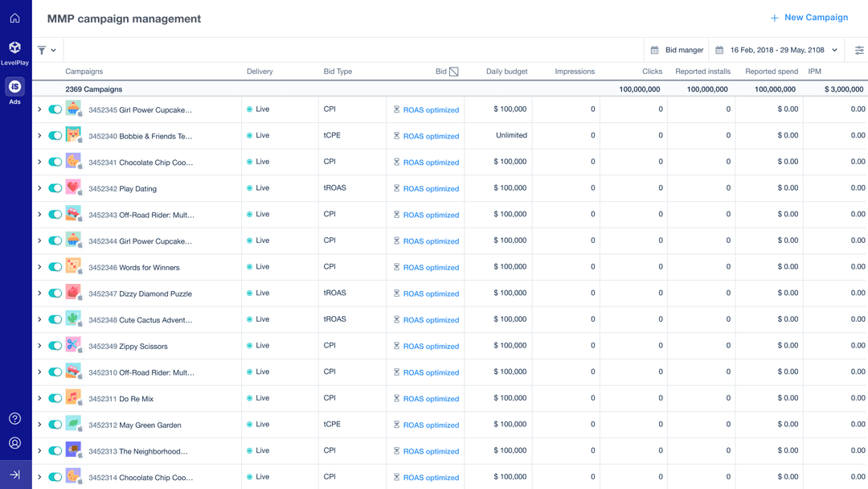Open the filter dropdown
The height and width of the screenshot is (489, 868).
tap(47, 50)
